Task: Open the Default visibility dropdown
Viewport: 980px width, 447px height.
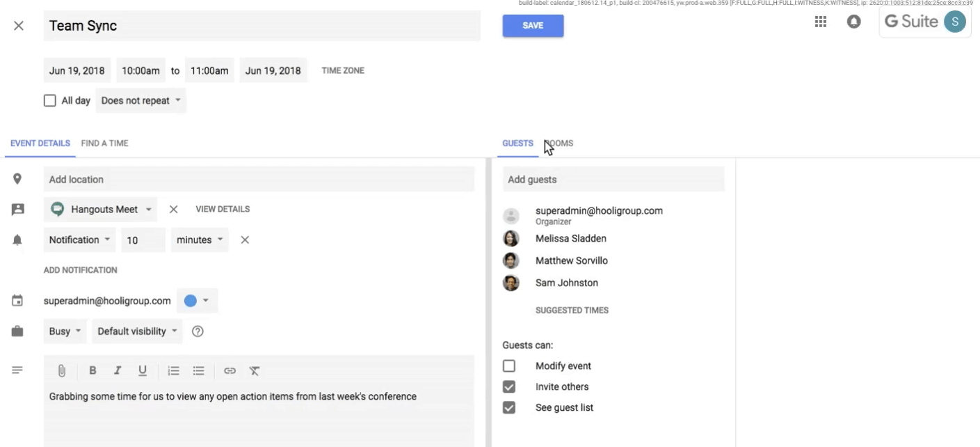Action: [138, 331]
